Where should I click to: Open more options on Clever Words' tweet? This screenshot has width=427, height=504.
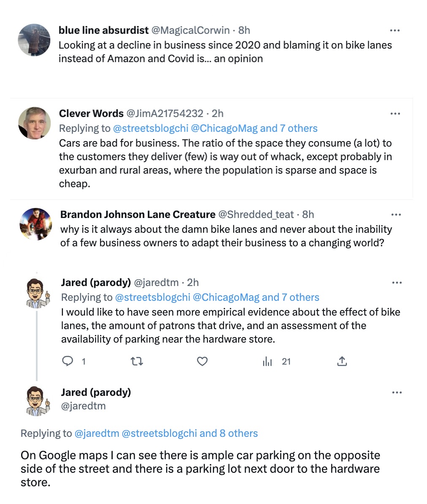pos(395,114)
